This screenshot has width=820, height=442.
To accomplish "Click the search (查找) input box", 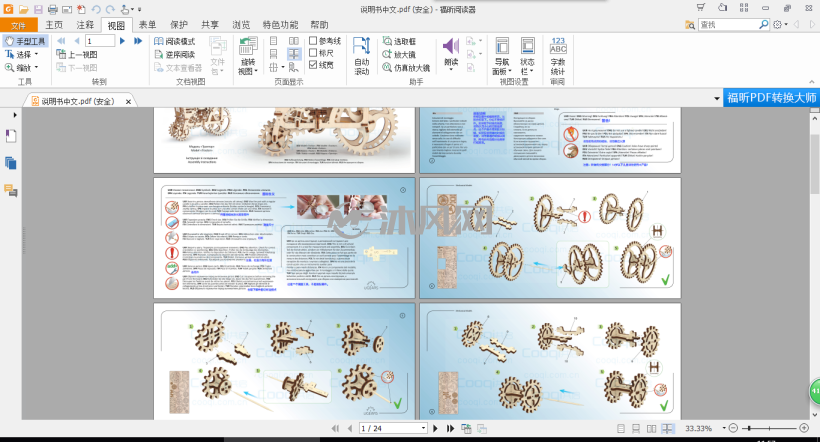I will 728,25.
